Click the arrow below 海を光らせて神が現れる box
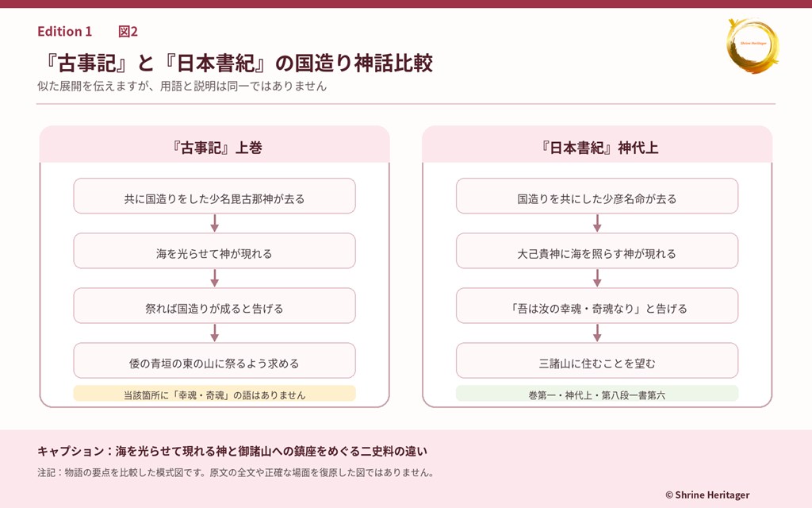 pos(214,279)
